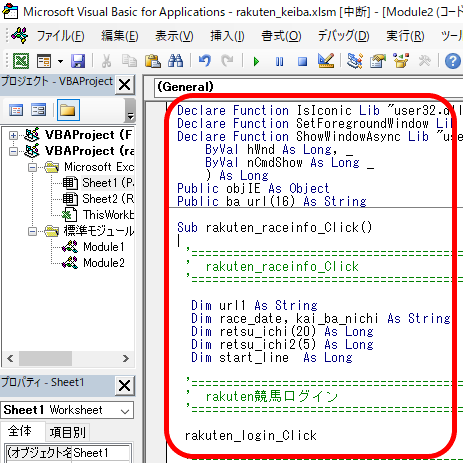Select Sheet2 in the project tree

point(107,199)
